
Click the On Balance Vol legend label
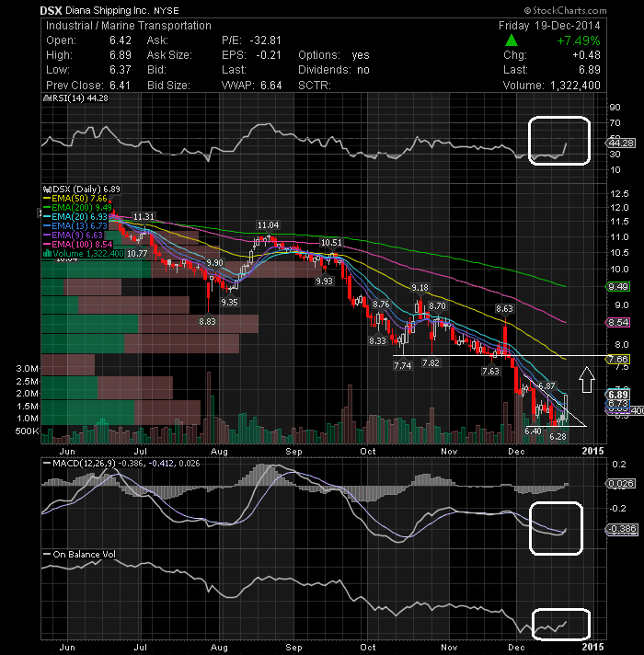point(84,555)
